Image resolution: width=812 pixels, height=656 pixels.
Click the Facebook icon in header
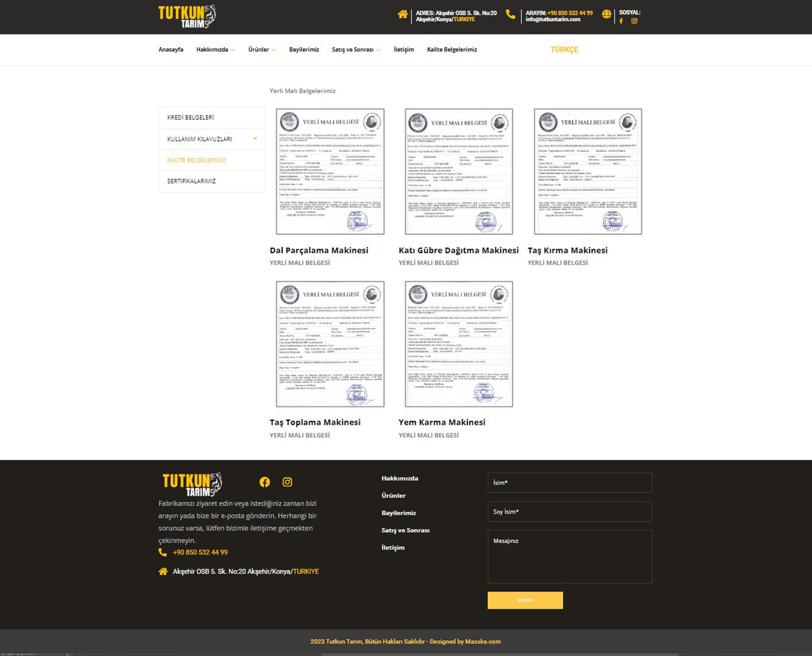coord(621,21)
